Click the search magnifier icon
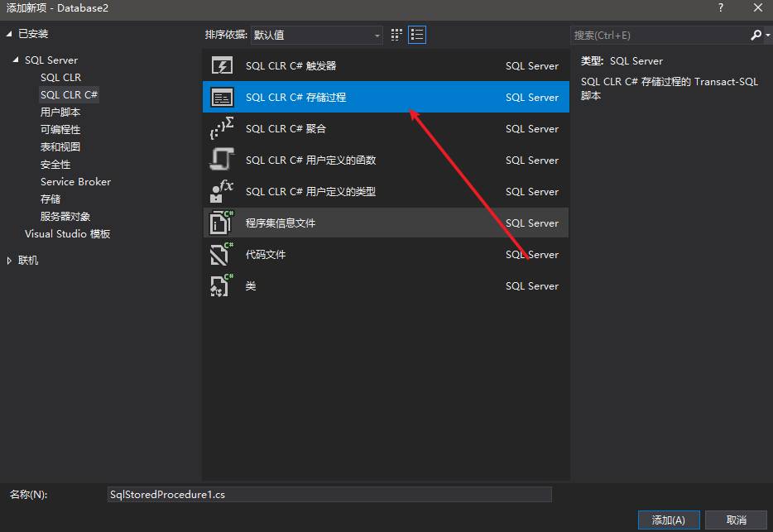The height and width of the screenshot is (532, 773). tap(756, 36)
